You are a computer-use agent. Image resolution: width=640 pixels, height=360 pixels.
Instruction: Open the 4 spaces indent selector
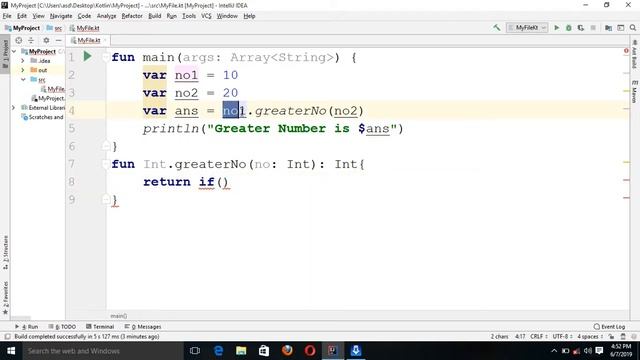point(590,337)
